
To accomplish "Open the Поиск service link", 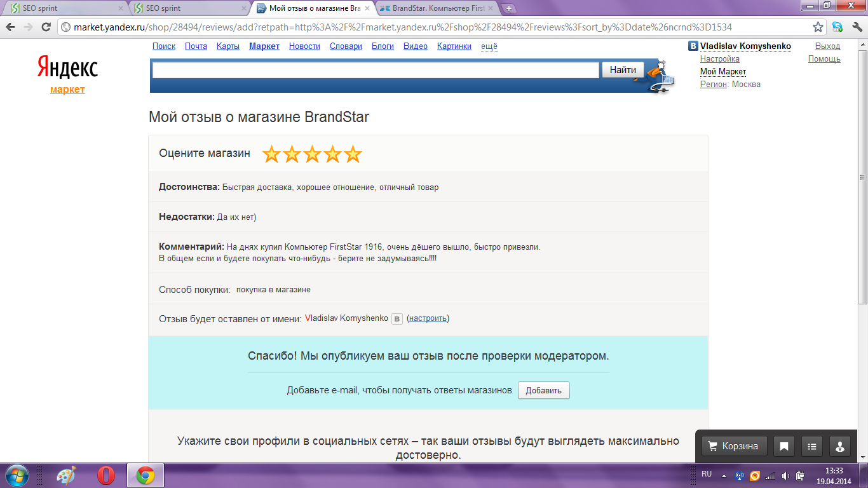I will [164, 46].
